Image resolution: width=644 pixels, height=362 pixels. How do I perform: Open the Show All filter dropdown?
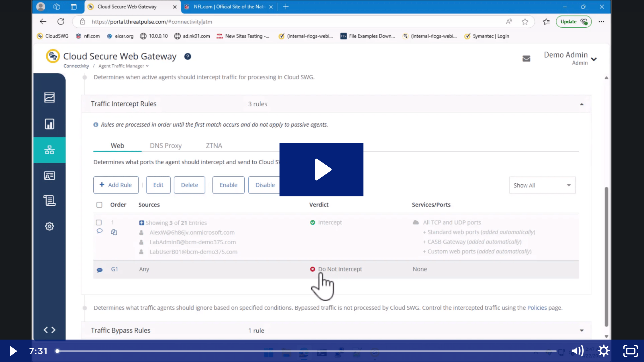(542, 185)
